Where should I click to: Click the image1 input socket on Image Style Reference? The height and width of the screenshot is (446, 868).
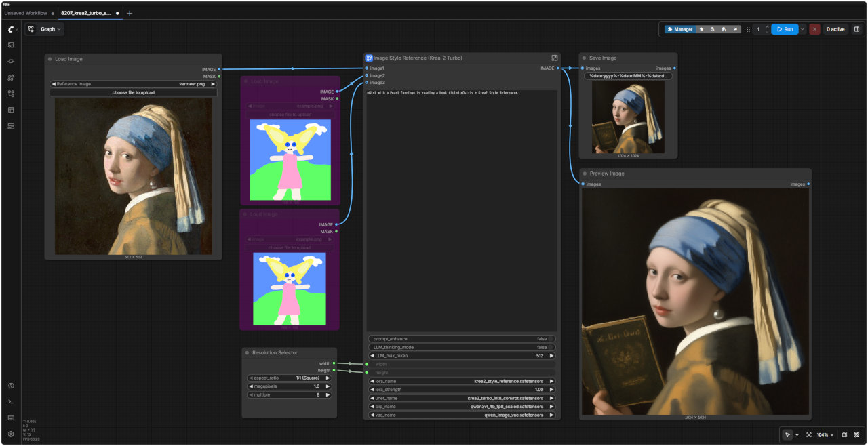(367, 68)
